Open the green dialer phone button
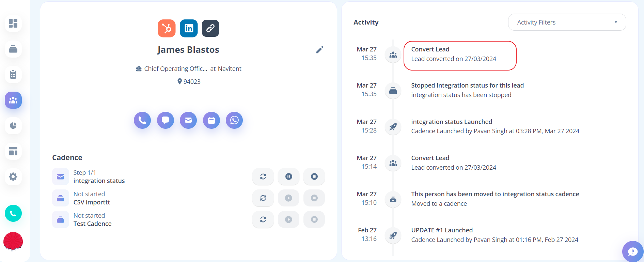This screenshot has height=262, width=644. pos(13,213)
